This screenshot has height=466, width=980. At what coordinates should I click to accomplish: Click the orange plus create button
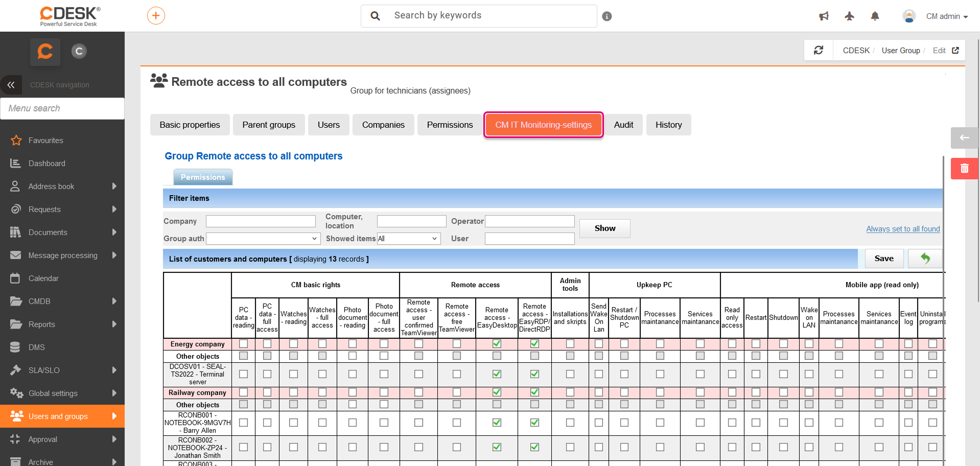pos(156,16)
